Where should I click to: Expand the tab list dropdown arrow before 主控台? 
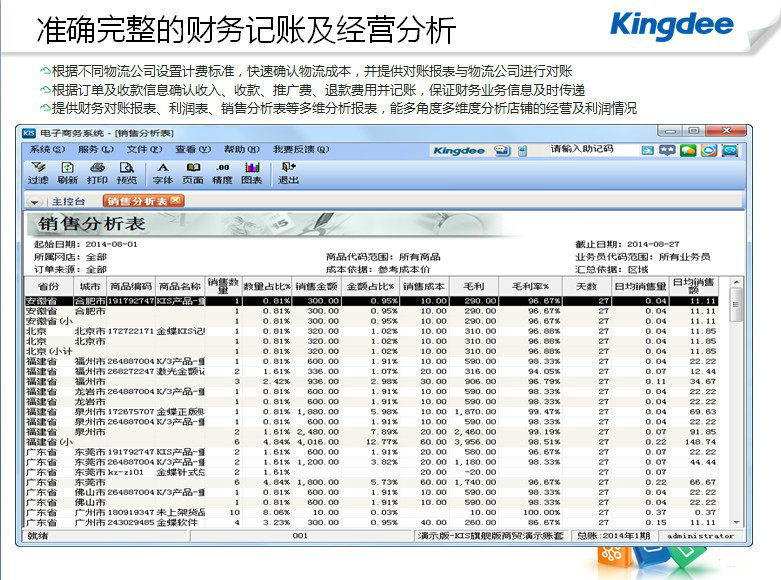(x=34, y=202)
